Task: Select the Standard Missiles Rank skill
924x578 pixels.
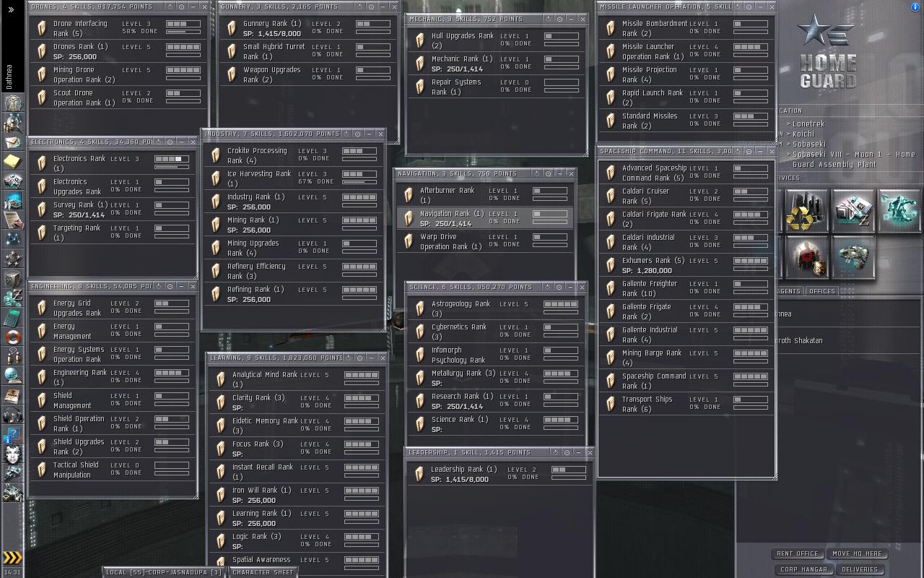Action: [686, 121]
